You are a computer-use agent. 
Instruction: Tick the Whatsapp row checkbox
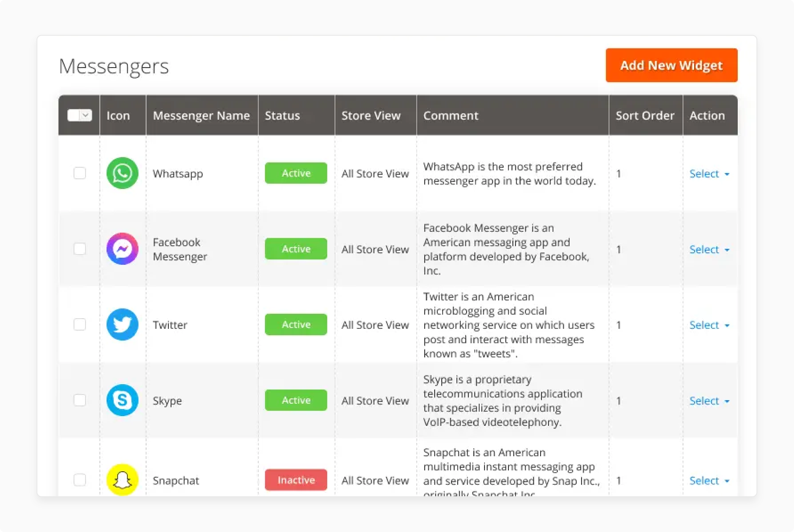click(x=80, y=173)
